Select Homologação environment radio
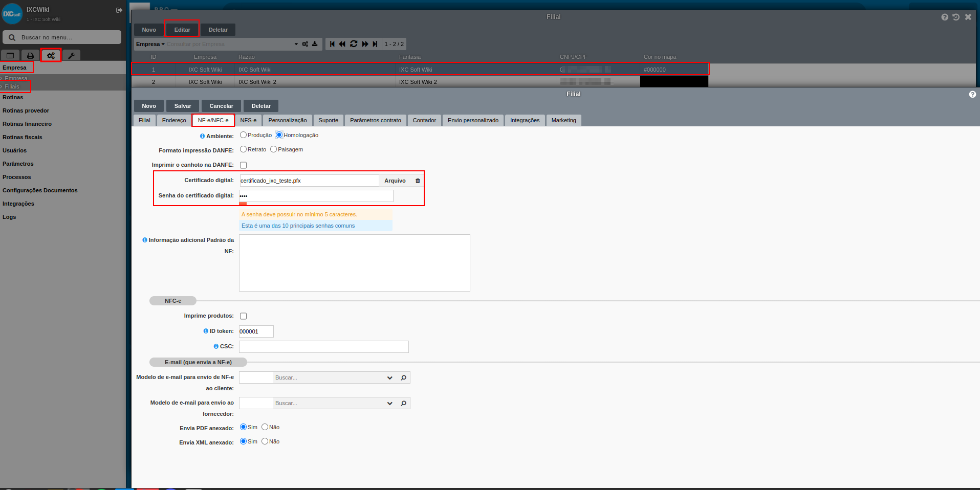Image resolution: width=980 pixels, height=490 pixels. pyautogui.click(x=279, y=135)
